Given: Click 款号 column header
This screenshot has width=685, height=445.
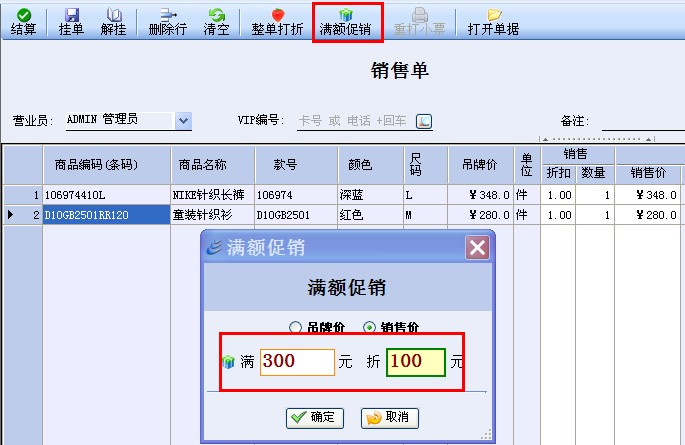Looking at the screenshot, I should (296, 165).
